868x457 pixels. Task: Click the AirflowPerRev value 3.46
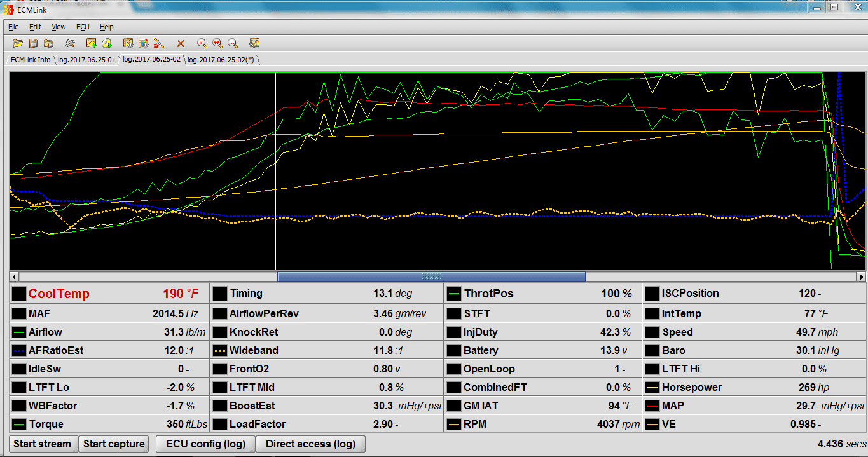[383, 313]
